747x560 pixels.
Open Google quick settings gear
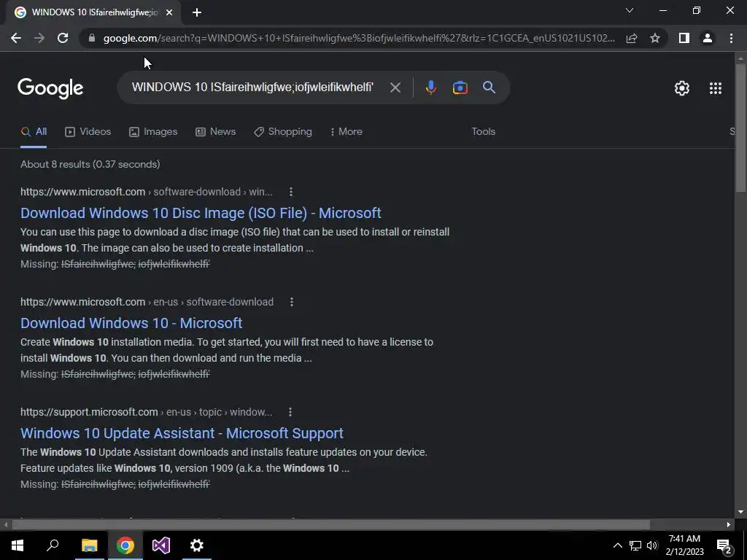click(x=682, y=88)
